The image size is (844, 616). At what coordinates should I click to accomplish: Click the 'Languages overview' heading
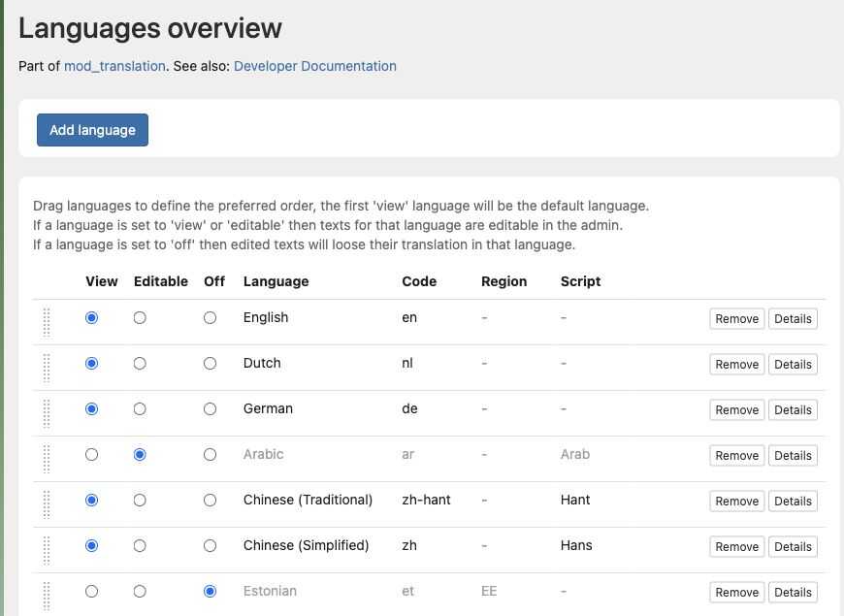[x=150, y=28]
